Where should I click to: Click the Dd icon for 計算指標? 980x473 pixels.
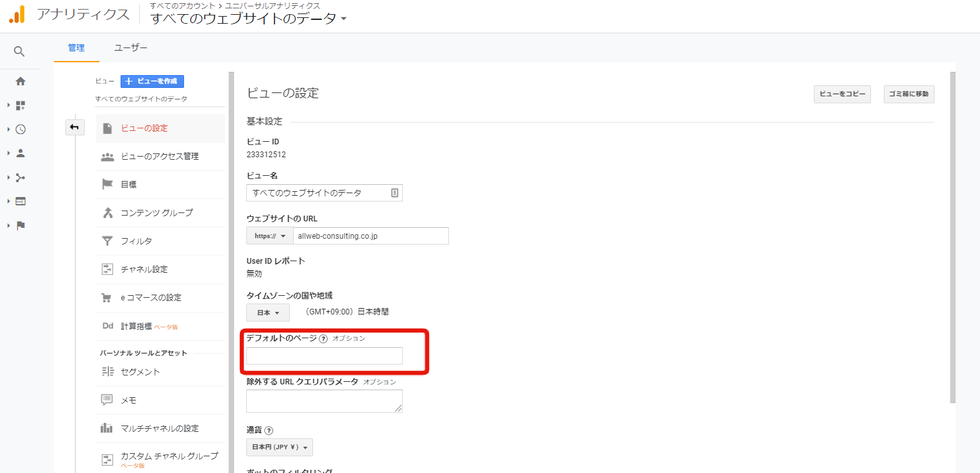pos(107,326)
